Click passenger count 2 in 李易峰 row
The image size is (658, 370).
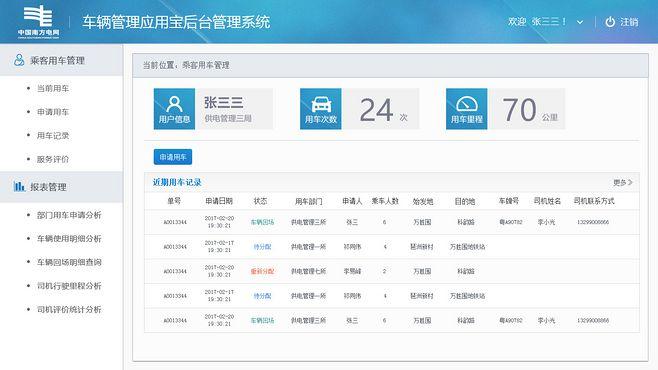[384, 271]
